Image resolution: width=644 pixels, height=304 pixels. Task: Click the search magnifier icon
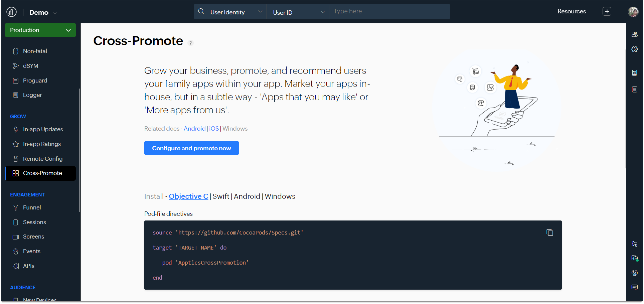(201, 12)
